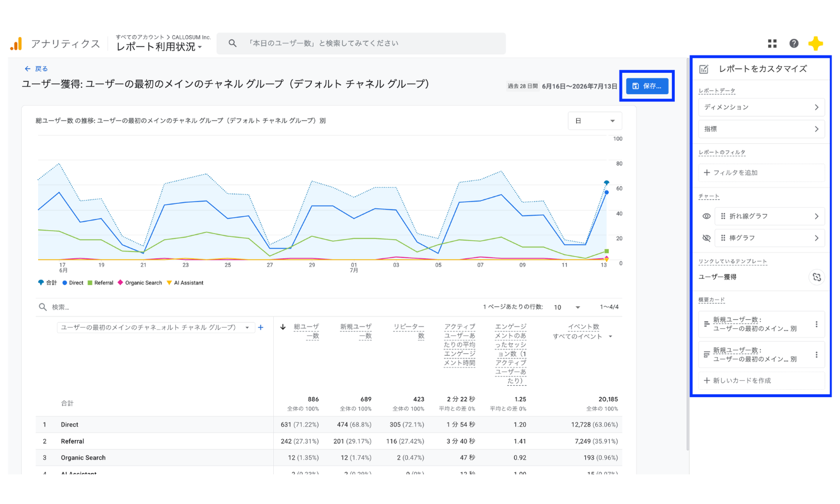Click the yellow sparkle account icon
The width and height of the screenshot is (840, 504).
pos(816,44)
